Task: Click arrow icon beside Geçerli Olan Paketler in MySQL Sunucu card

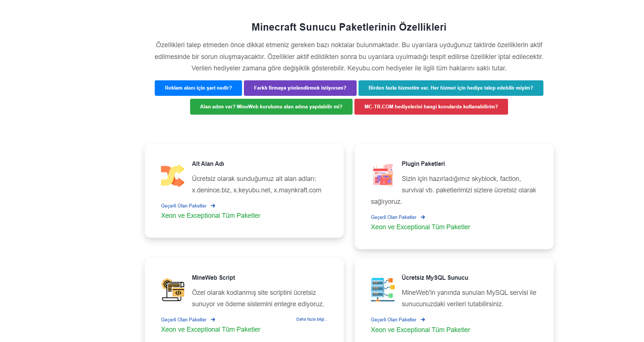Action: click(x=423, y=320)
